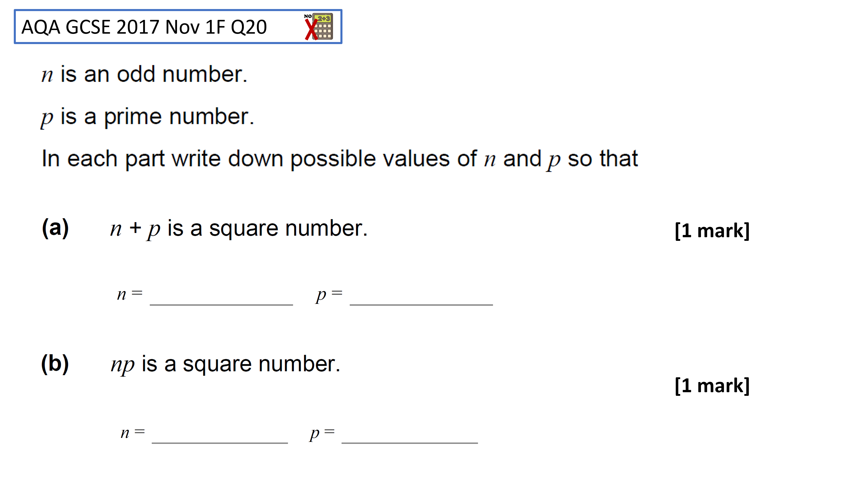Click the 'p =' label in part (a)
868x488 pixels.
[x=329, y=295]
